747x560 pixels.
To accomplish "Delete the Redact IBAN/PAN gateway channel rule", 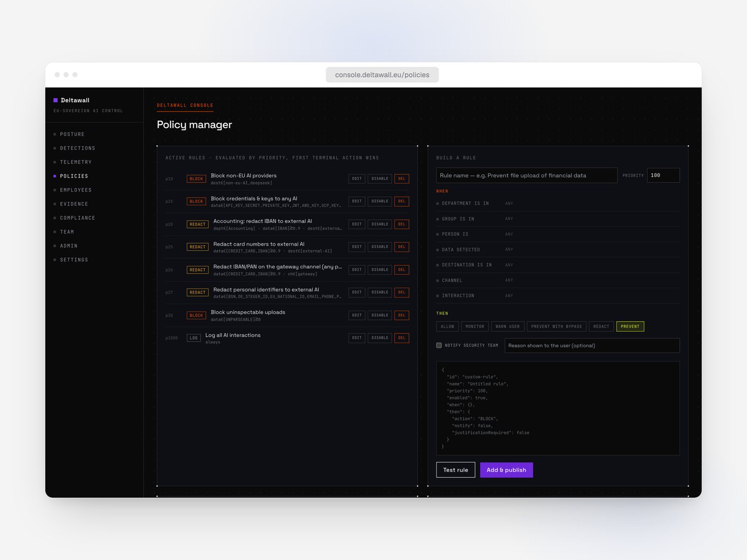I will pos(402,270).
